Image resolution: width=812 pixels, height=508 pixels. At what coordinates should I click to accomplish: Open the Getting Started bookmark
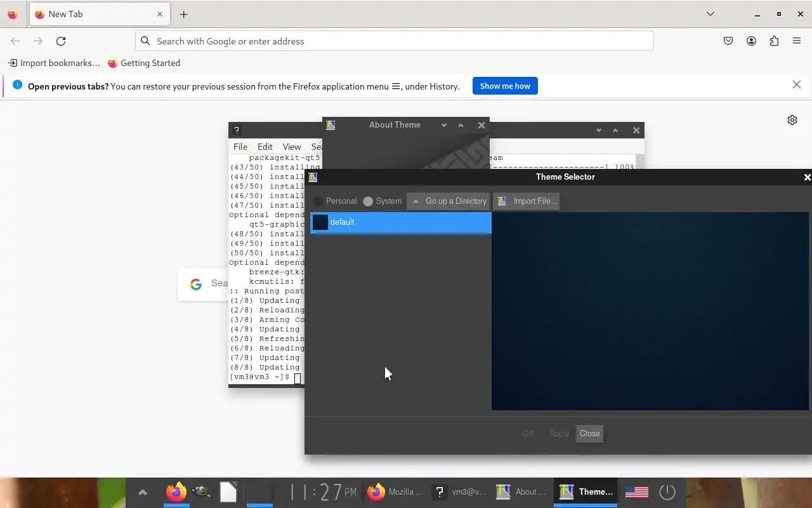144,63
